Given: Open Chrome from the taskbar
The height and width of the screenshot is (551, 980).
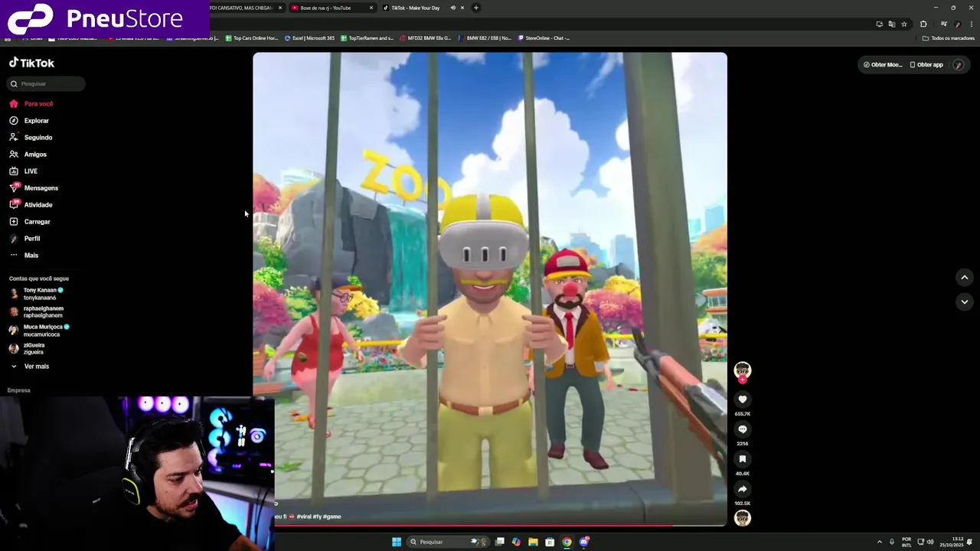Looking at the screenshot, I should pos(567,542).
